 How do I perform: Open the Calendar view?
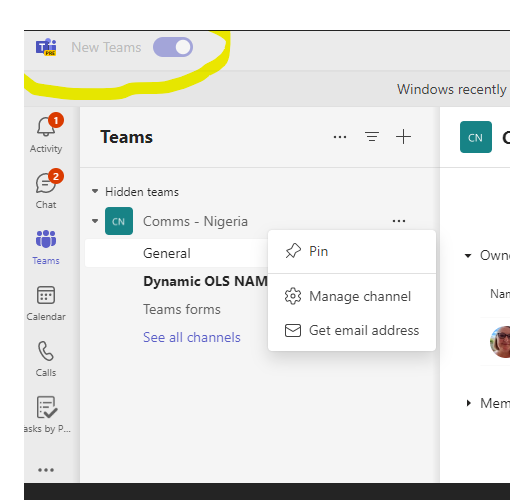click(x=46, y=303)
